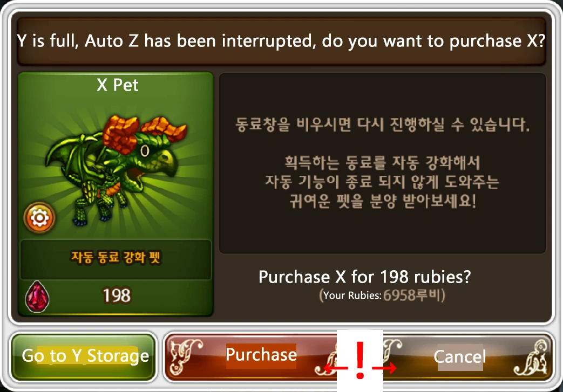Screen dimensions: 563x392
Task: Click the ornament left of Purchase button
Action: (185, 356)
